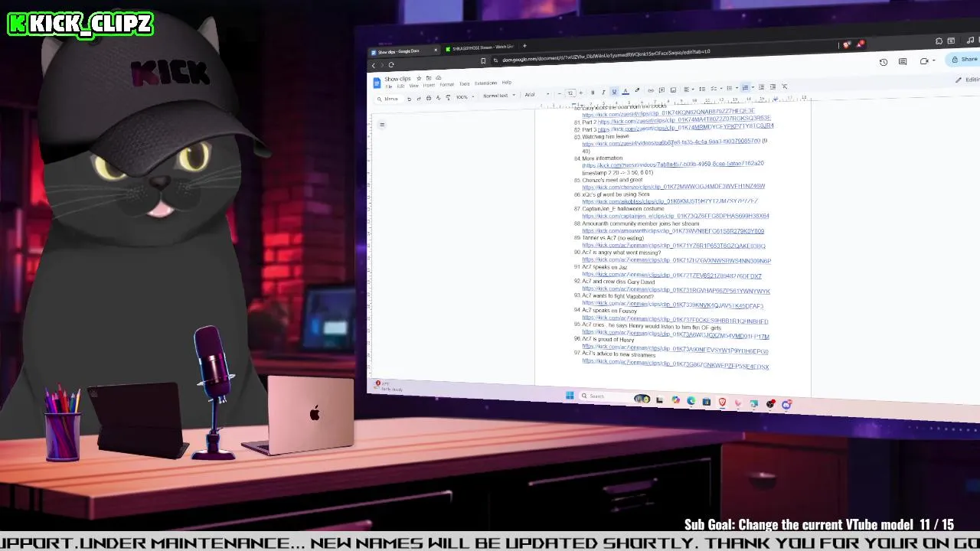Insert image using toolbar icon

click(673, 90)
